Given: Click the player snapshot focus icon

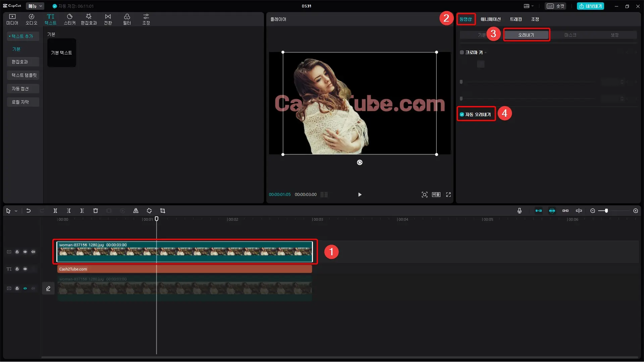Looking at the screenshot, I should pos(425,195).
